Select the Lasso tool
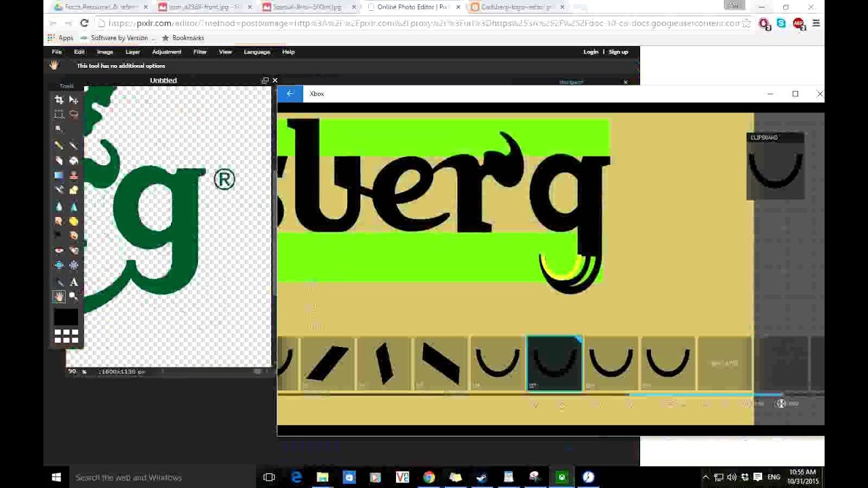Screen dimensions: 868x488 tap(73, 115)
